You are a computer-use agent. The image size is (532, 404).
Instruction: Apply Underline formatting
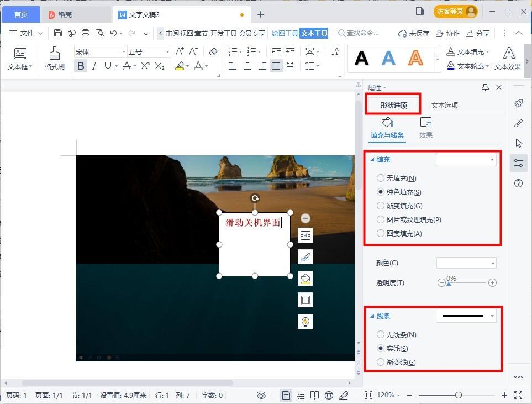pos(108,66)
